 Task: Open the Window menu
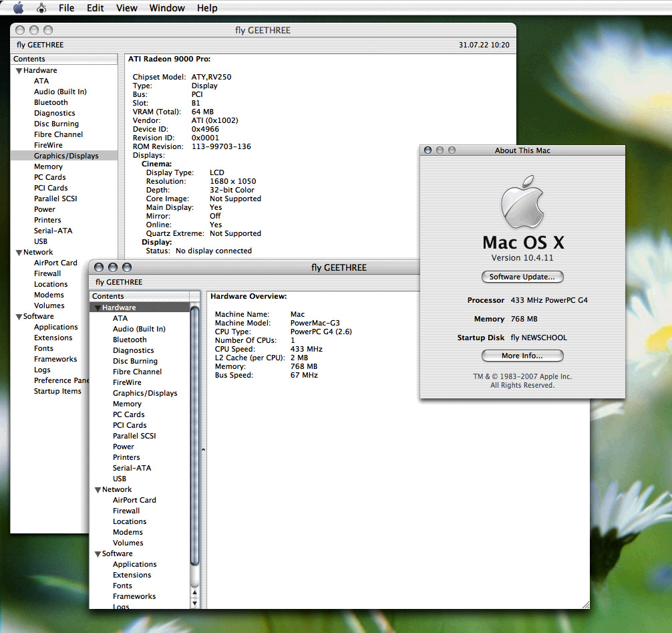click(167, 8)
